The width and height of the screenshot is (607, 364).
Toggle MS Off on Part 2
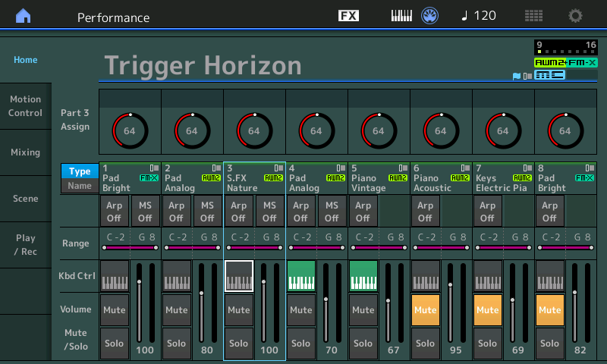click(207, 211)
